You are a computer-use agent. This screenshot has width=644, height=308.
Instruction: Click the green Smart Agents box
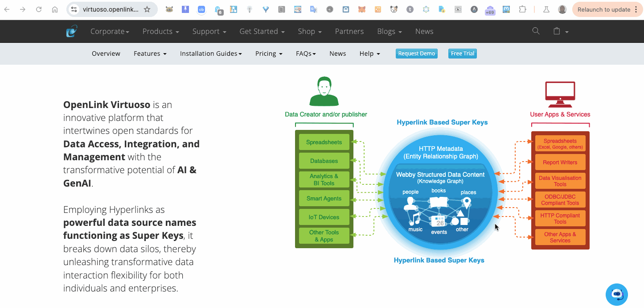324,199
